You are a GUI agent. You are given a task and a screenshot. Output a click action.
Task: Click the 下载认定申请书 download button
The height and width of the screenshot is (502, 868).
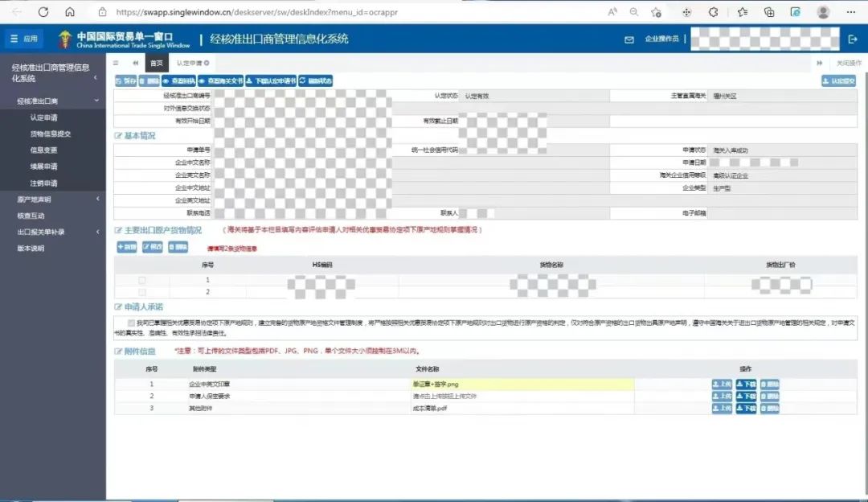click(270, 81)
